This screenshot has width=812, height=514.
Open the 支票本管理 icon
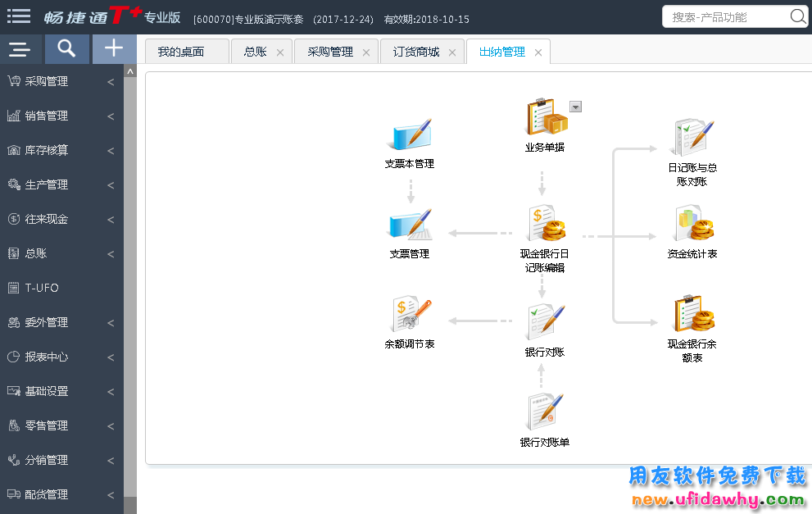tap(409, 135)
